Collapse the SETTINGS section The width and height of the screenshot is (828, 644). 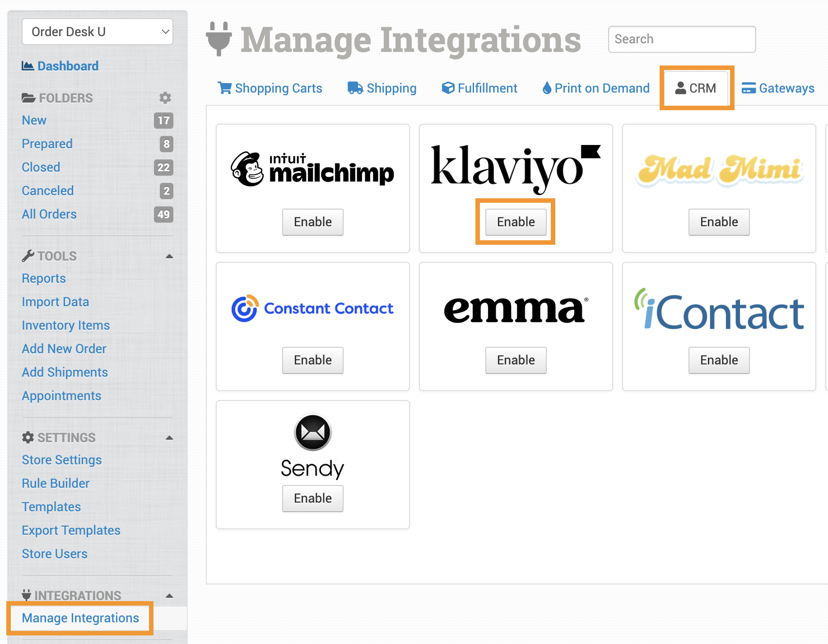click(x=169, y=437)
